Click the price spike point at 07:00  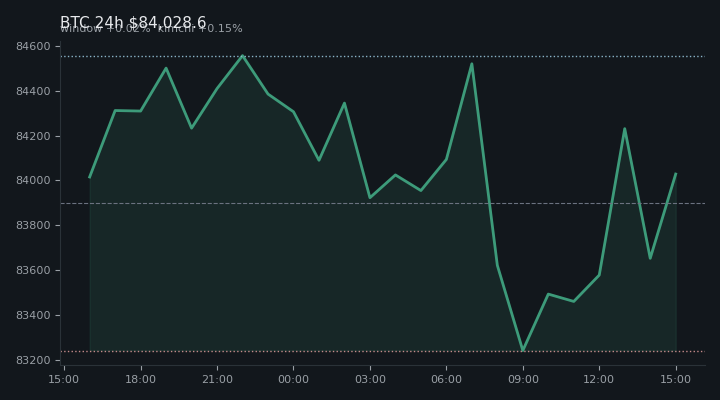(x=472, y=64)
